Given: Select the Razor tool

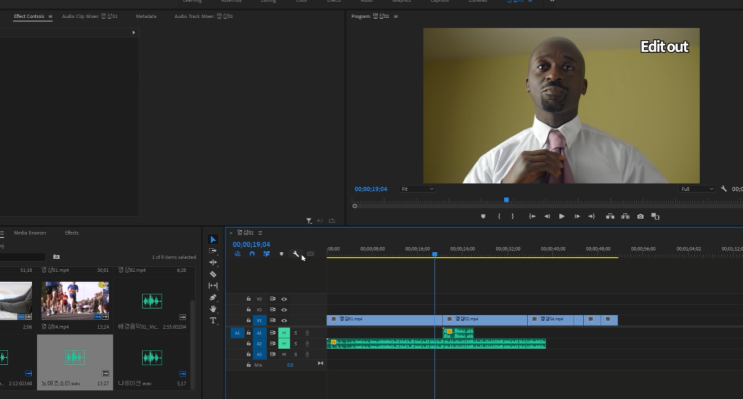Looking at the screenshot, I should click(213, 274).
